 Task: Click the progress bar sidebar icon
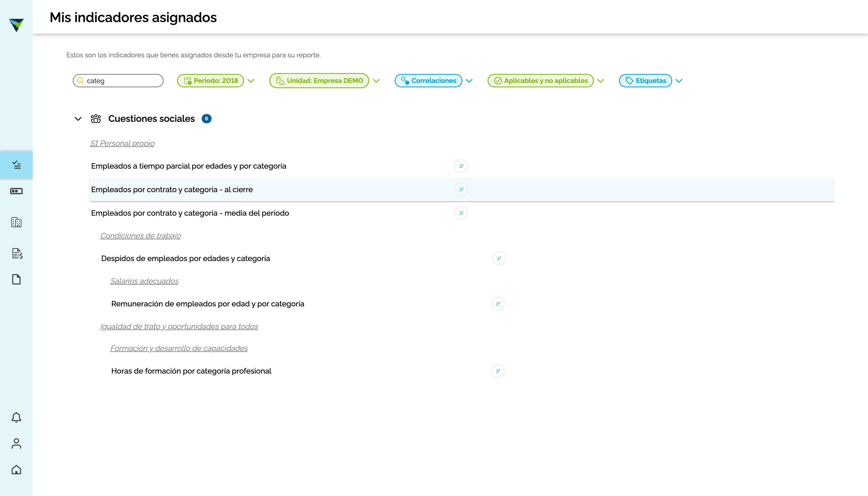click(x=16, y=191)
